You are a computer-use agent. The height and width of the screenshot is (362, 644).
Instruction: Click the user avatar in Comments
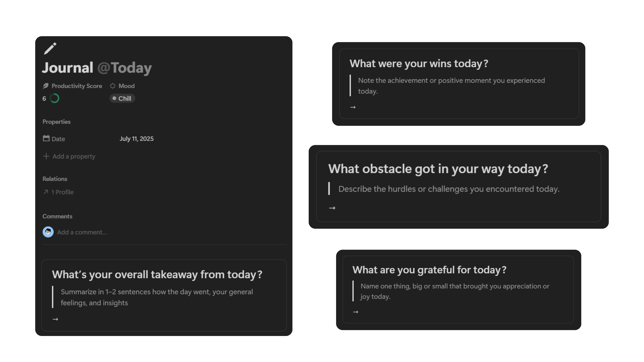[48, 232]
